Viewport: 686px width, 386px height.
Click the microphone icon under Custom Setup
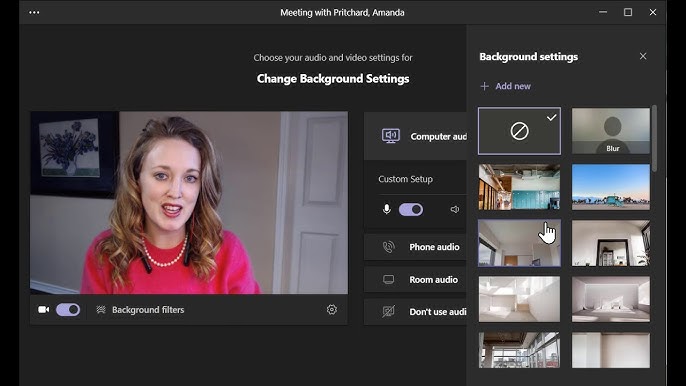[x=386, y=209]
